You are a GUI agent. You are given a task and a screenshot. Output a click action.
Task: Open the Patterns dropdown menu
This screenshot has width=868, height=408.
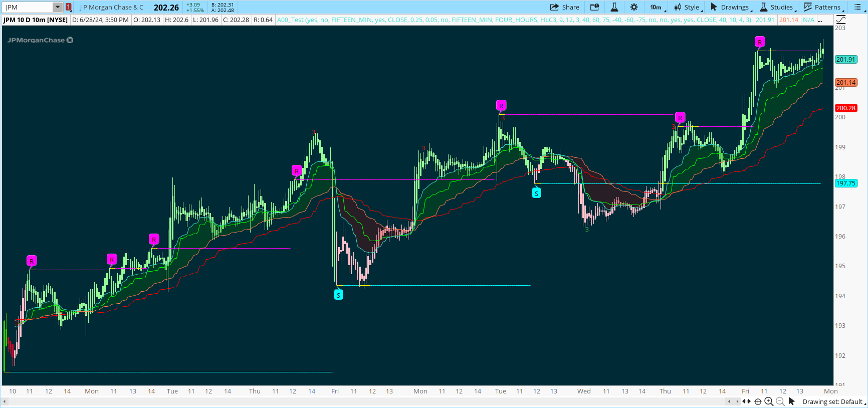[x=824, y=7]
